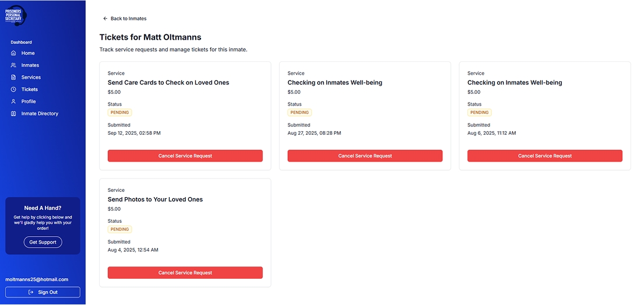The image size is (644, 305).
Task: Cancel the Send Care Cards service request
Action: click(185, 156)
